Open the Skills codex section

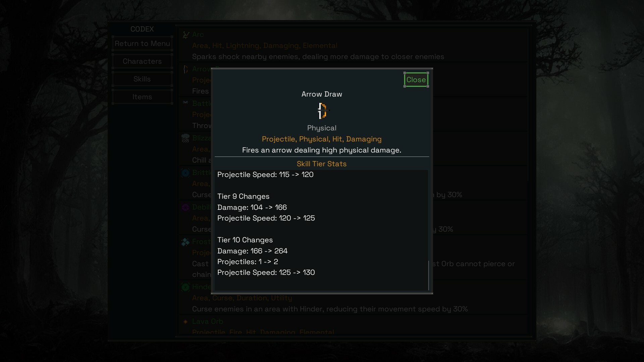pyautogui.click(x=142, y=79)
